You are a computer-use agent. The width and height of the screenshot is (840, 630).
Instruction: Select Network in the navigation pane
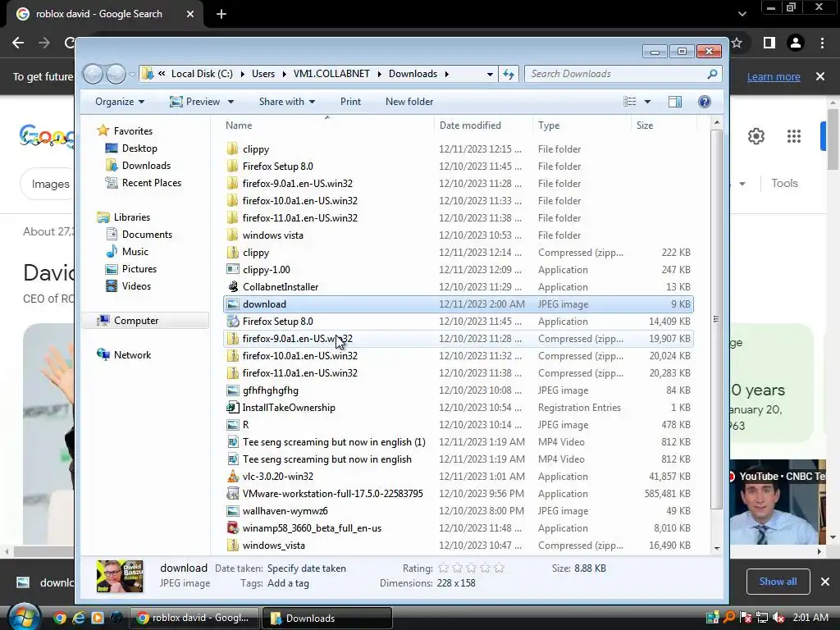[x=132, y=354]
